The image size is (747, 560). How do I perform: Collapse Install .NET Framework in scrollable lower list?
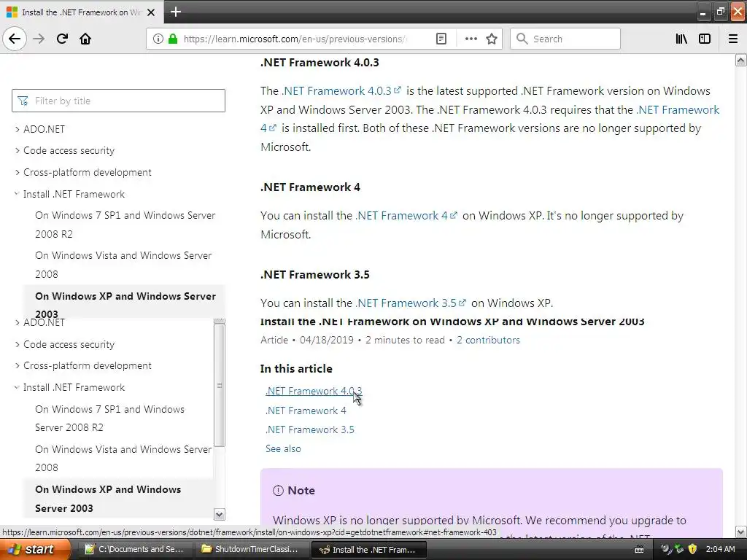click(18, 387)
